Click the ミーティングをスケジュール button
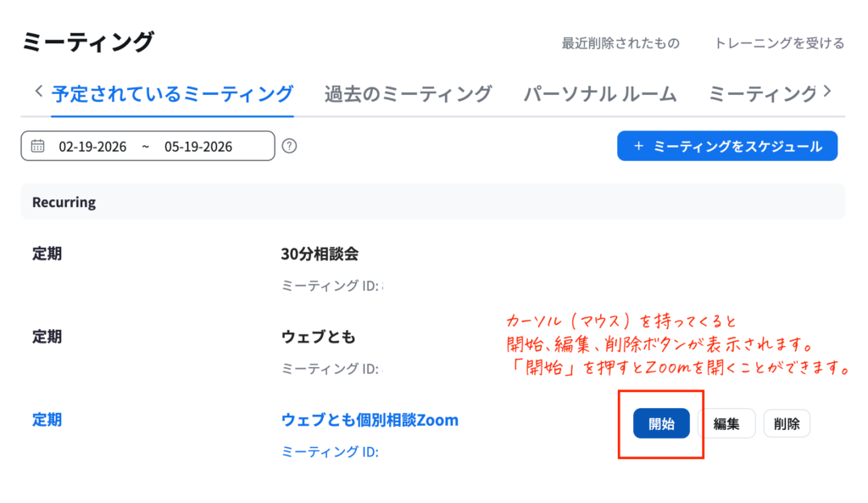The image size is (868, 503). click(726, 146)
